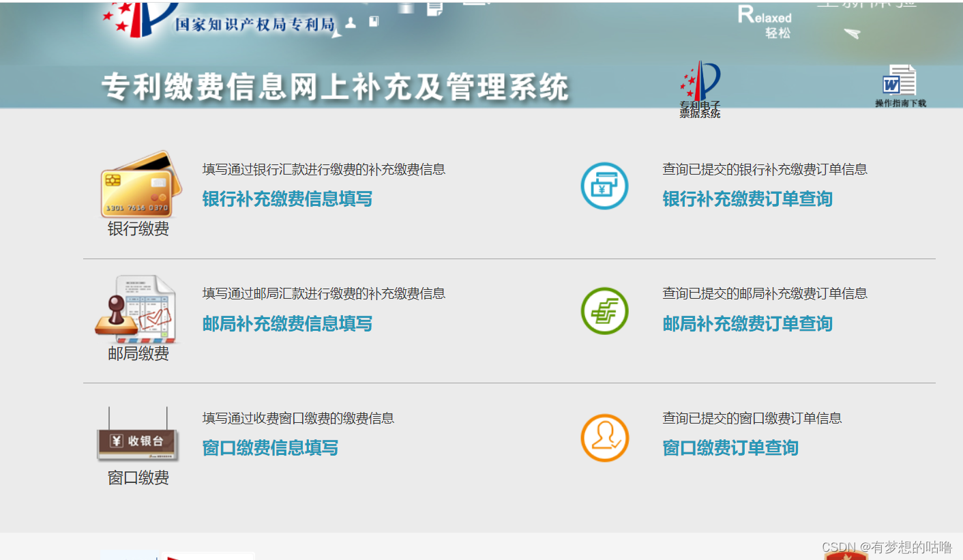Open 银行补充缴费订单查询 link
The height and width of the screenshot is (560, 963).
click(x=747, y=199)
